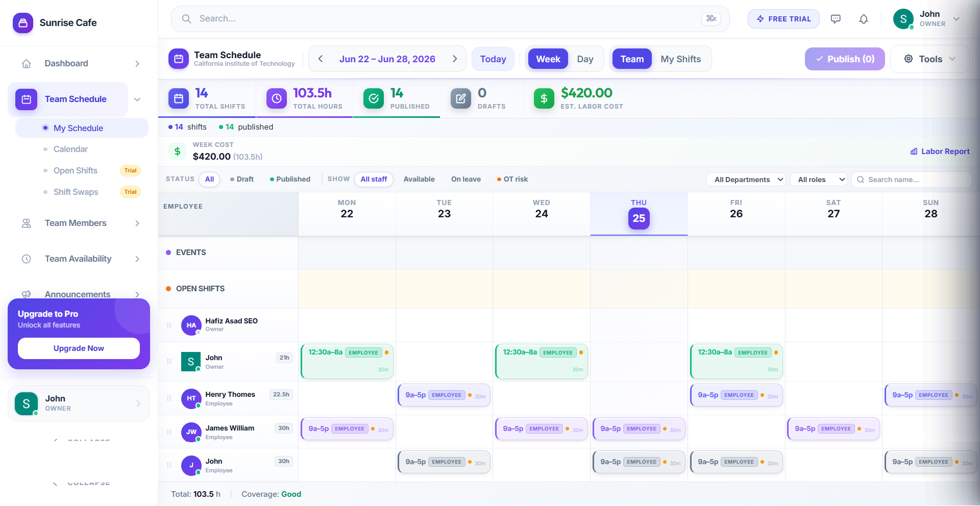
Task: Click Upgrade Now button
Action: point(79,348)
